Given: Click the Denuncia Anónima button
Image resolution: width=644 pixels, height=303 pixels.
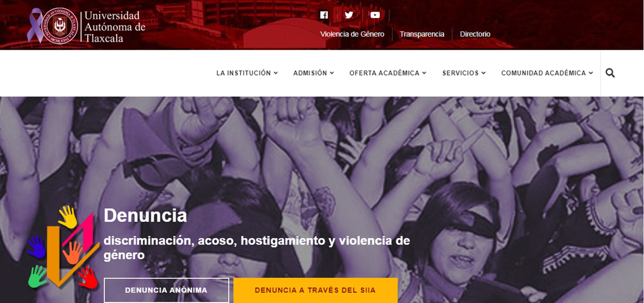Looking at the screenshot, I should 166,290.
